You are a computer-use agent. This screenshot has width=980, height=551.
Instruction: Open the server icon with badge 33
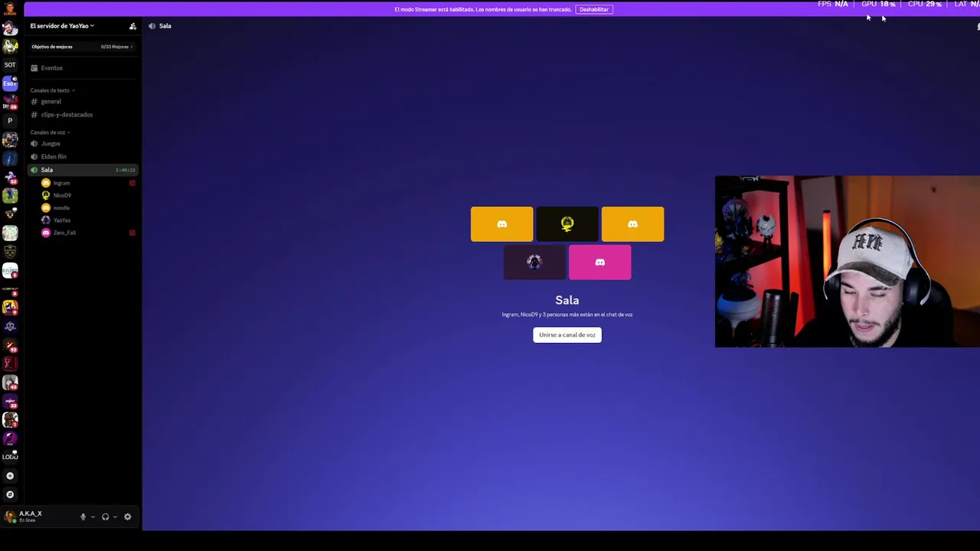[10, 401]
